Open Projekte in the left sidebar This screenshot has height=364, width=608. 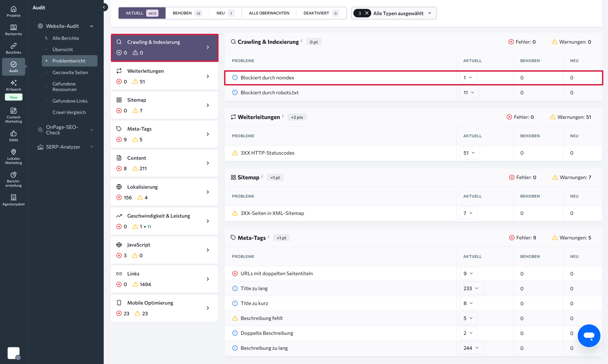[14, 11]
